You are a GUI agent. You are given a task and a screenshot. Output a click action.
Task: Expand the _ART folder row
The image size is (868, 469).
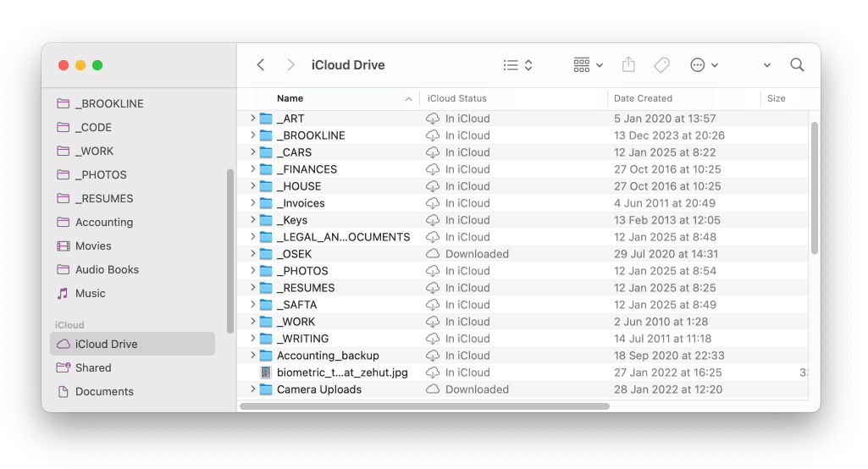[253, 118]
